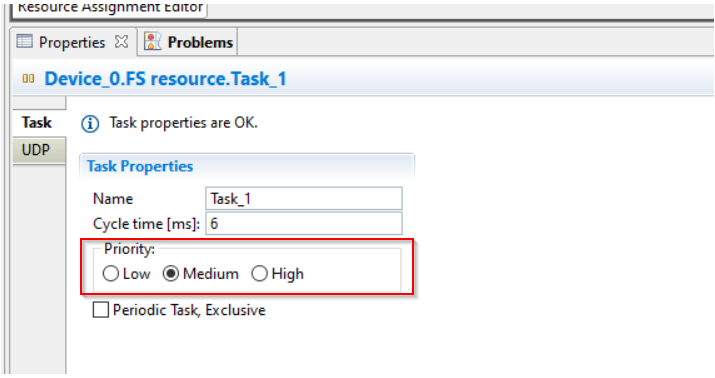
Task: Switch to the Problems tab
Action: [x=188, y=42]
